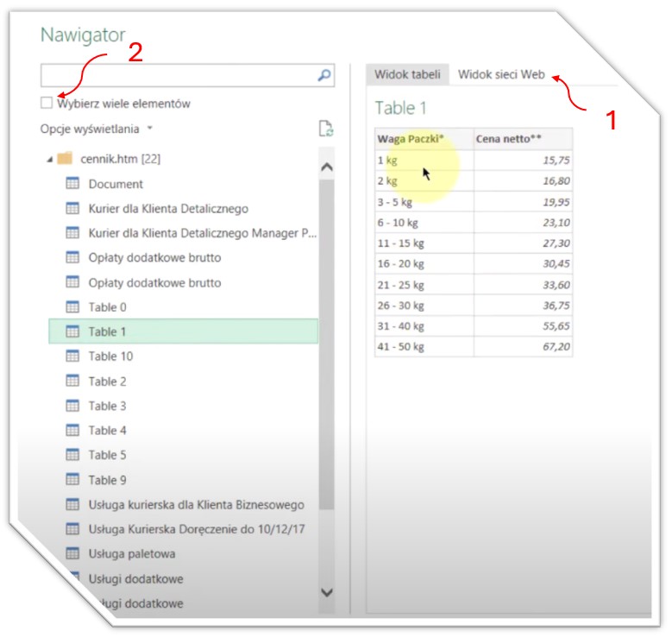Click the scrollbar down arrow
Viewport: 672px width, 637px height.
point(326,592)
